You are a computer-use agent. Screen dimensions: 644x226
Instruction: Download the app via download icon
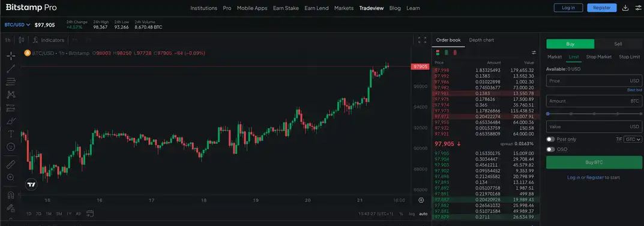point(625,8)
